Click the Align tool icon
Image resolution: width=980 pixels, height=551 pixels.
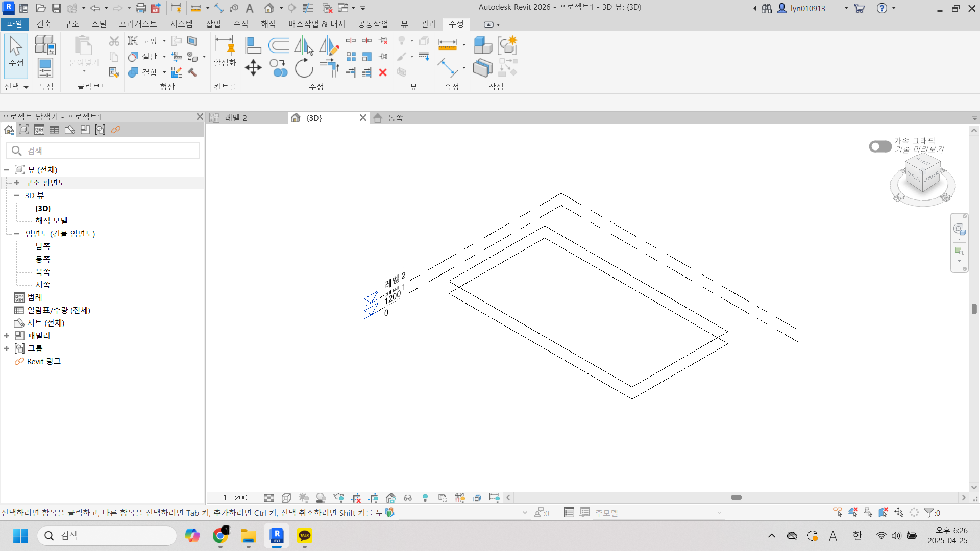pyautogui.click(x=253, y=45)
